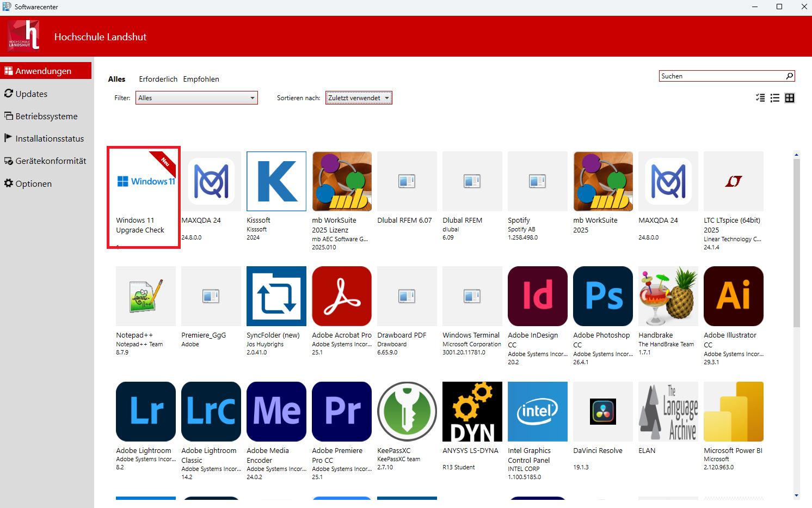Open the Updates section in the sidebar
This screenshot has height=508, width=812.
pos(31,94)
